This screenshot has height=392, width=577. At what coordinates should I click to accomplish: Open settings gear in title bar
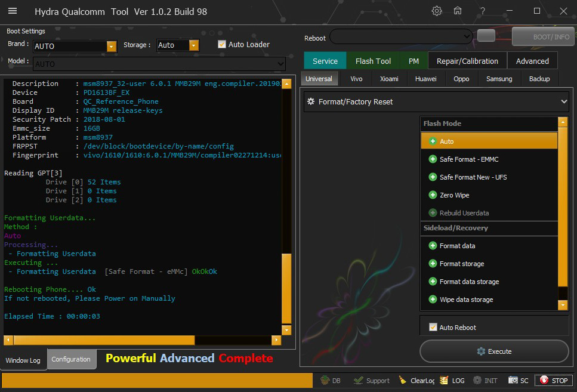coord(437,11)
